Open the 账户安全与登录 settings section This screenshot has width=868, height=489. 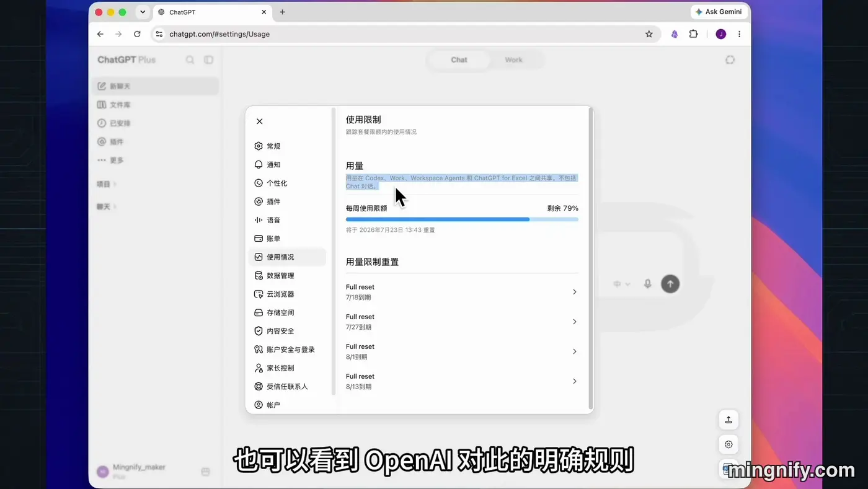(287, 350)
